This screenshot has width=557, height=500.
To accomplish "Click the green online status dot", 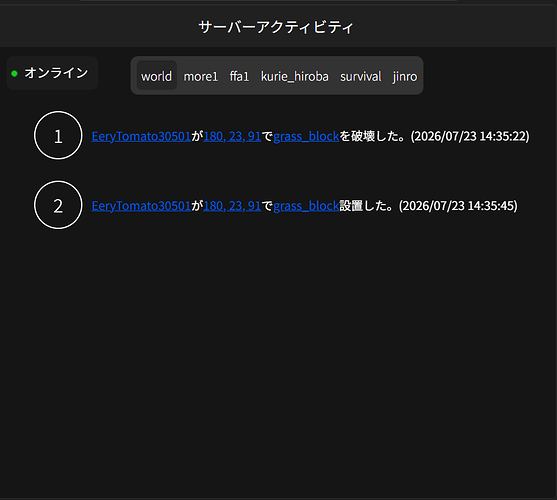I will [15, 74].
